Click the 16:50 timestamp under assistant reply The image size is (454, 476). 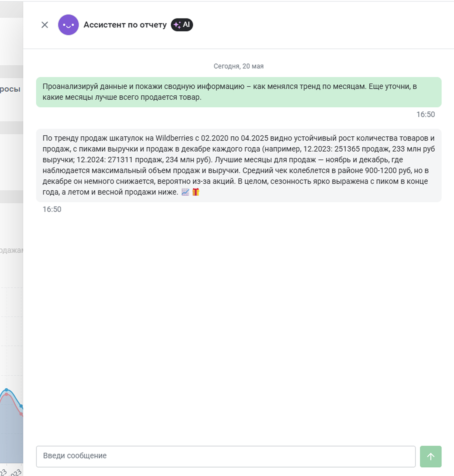(52, 209)
